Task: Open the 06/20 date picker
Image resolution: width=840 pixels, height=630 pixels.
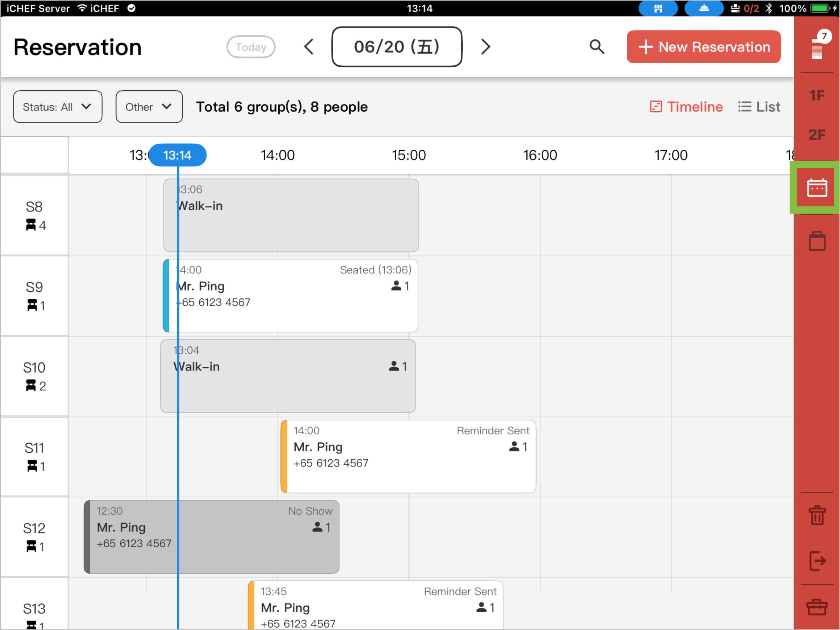Action: click(x=397, y=47)
